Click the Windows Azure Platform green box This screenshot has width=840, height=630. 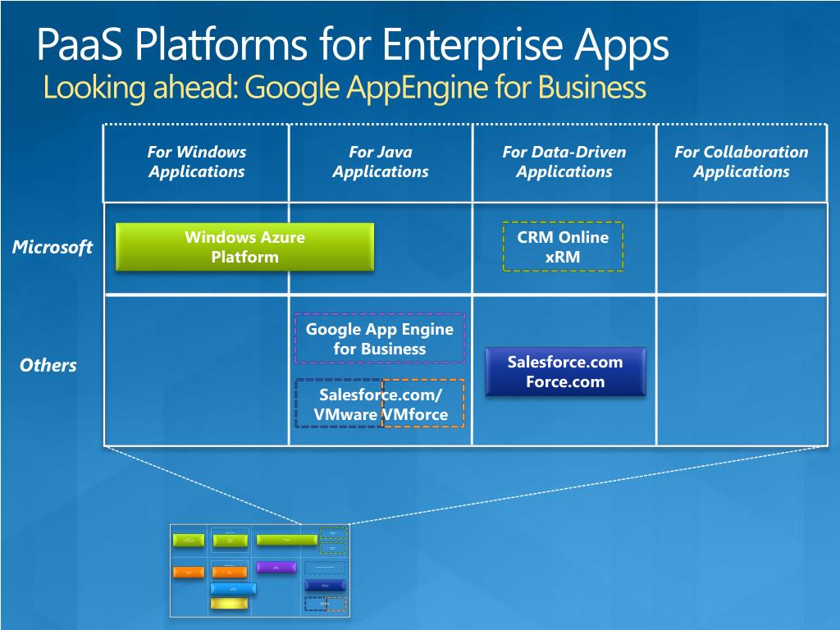[244, 247]
